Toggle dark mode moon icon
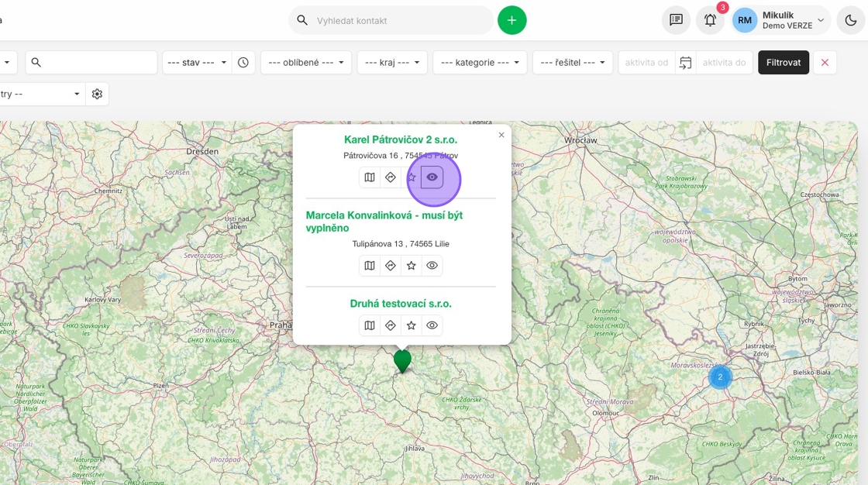 tap(851, 20)
